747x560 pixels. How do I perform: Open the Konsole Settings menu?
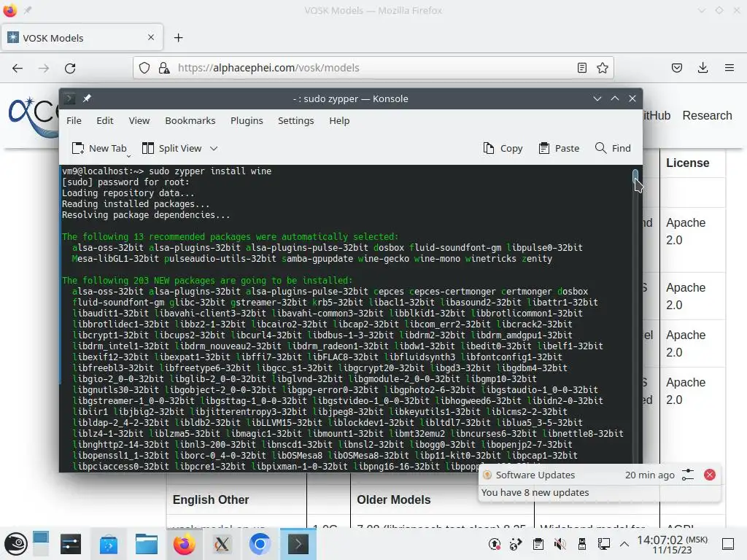pyautogui.click(x=296, y=120)
